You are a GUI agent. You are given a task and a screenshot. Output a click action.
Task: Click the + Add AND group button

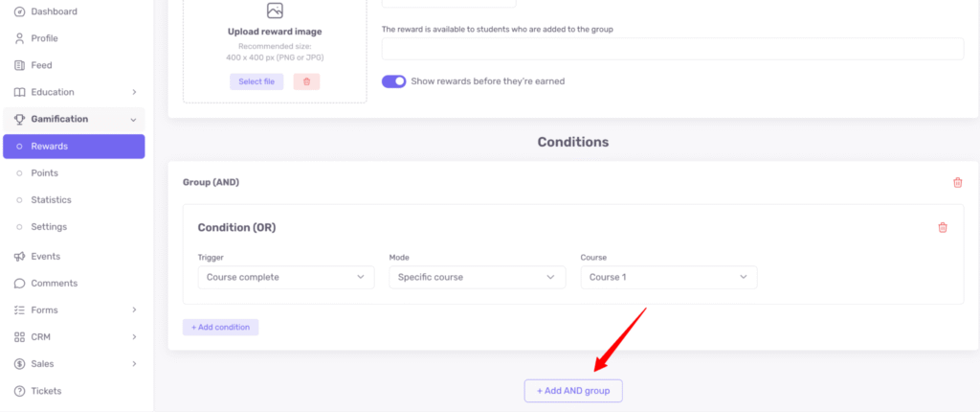pos(573,391)
